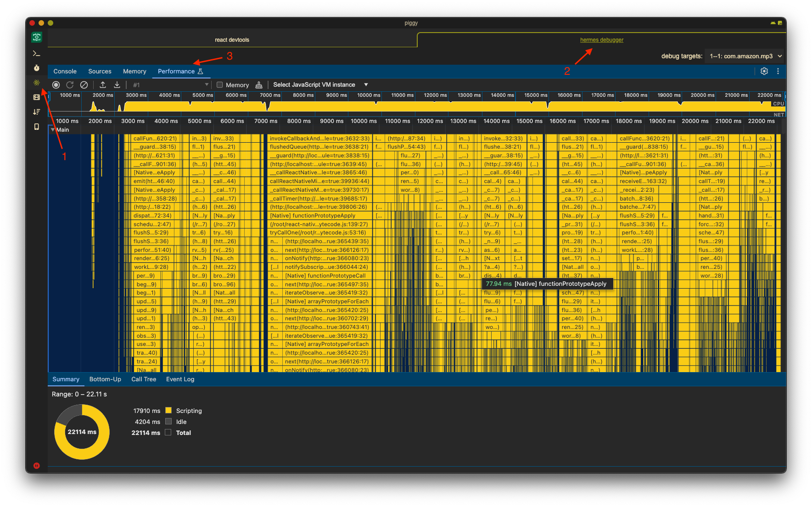This screenshot has width=812, height=507.
Task: Open the recording selector showing #1
Action: tap(170, 85)
